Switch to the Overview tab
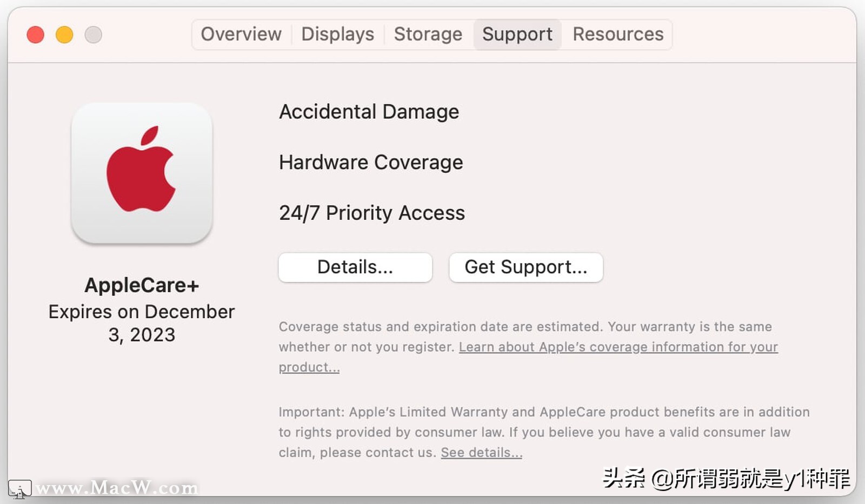Screen dimensions: 865x504 pos(241,33)
